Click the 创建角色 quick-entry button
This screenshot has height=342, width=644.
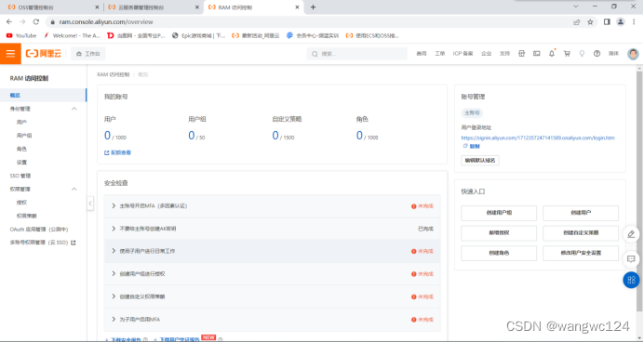pos(499,253)
